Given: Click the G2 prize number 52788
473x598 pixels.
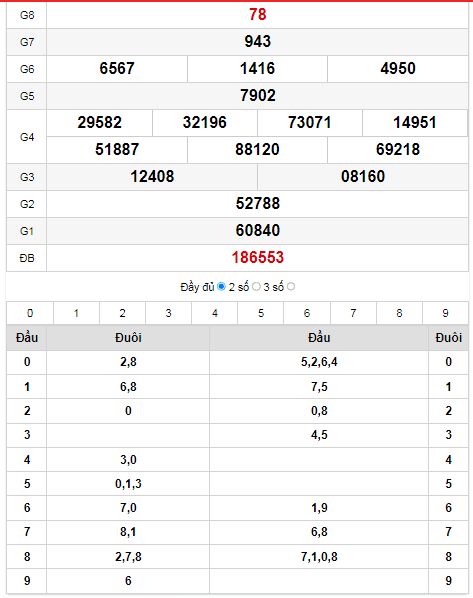Looking at the screenshot, I should (258, 203).
